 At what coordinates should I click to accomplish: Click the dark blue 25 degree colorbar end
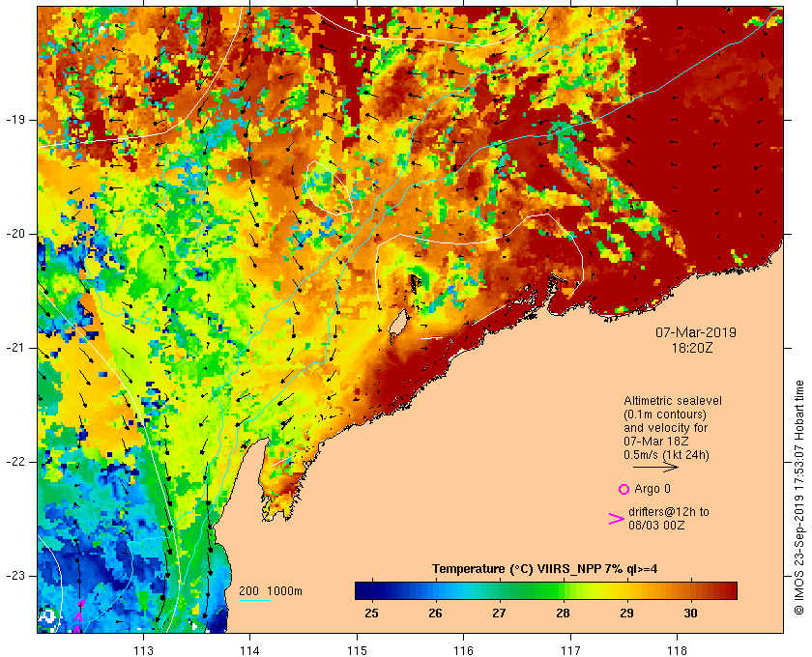coord(362,590)
